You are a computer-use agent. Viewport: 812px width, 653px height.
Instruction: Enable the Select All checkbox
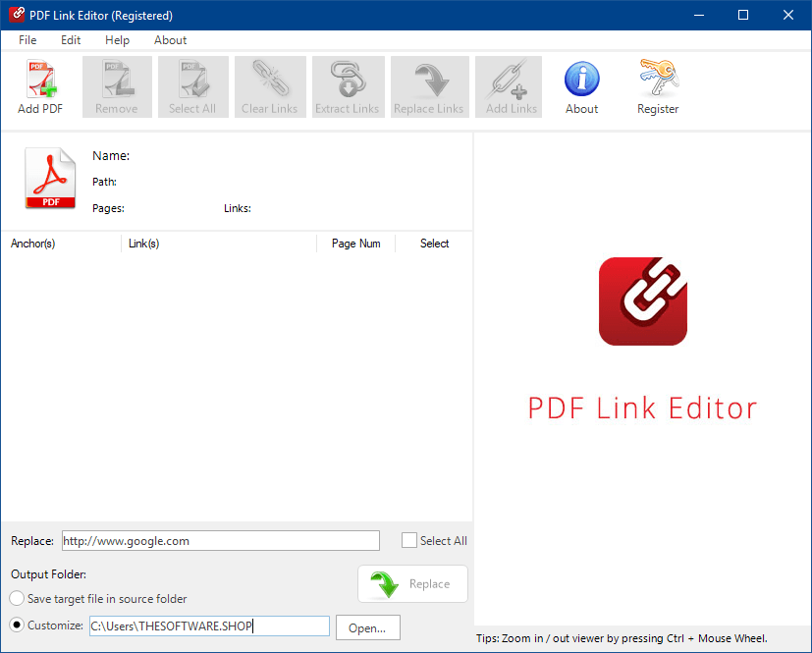click(409, 540)
